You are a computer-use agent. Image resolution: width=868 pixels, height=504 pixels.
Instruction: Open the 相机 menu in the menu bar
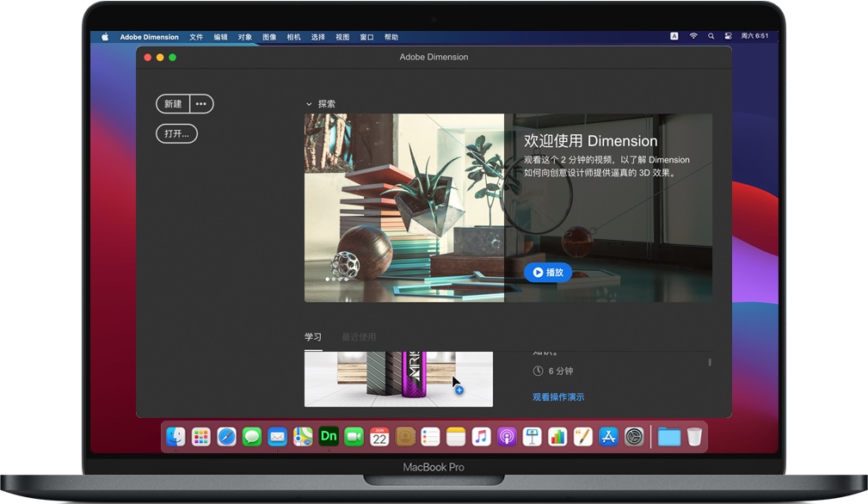pyautogui.click(x=293, y=37)
